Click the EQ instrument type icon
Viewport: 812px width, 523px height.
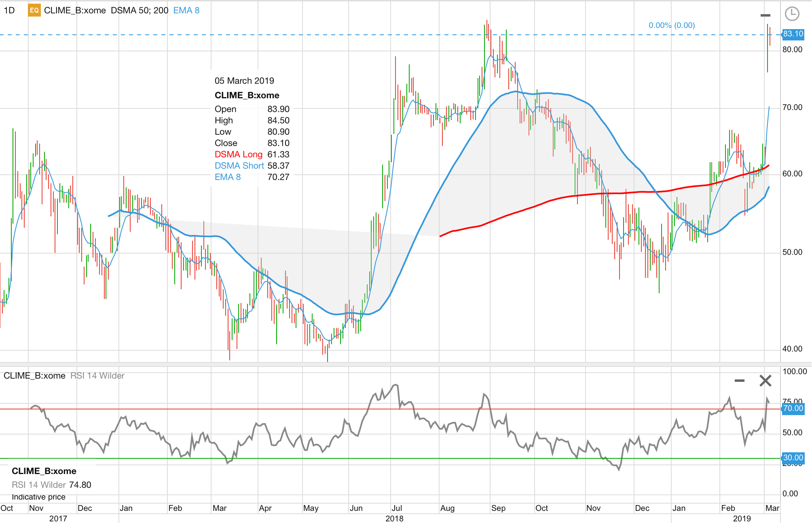(34, 11)
